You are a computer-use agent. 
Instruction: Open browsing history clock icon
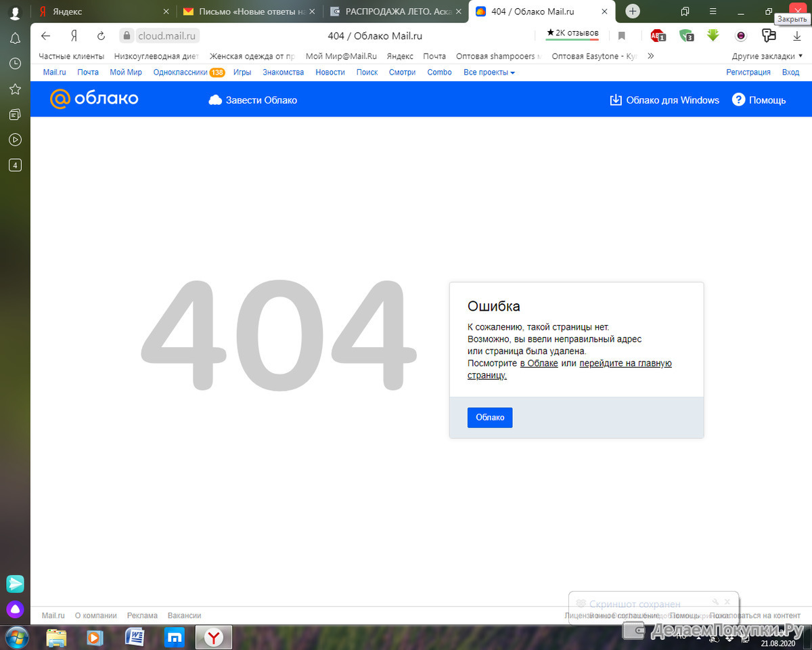click(15, 63)
